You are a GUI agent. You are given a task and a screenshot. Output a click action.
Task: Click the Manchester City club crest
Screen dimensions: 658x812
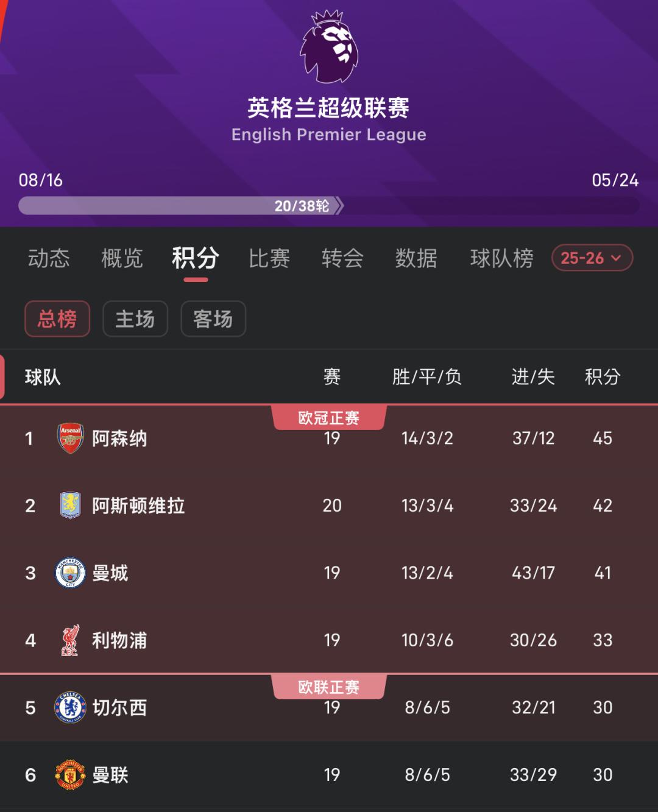[x=70, y=573]
